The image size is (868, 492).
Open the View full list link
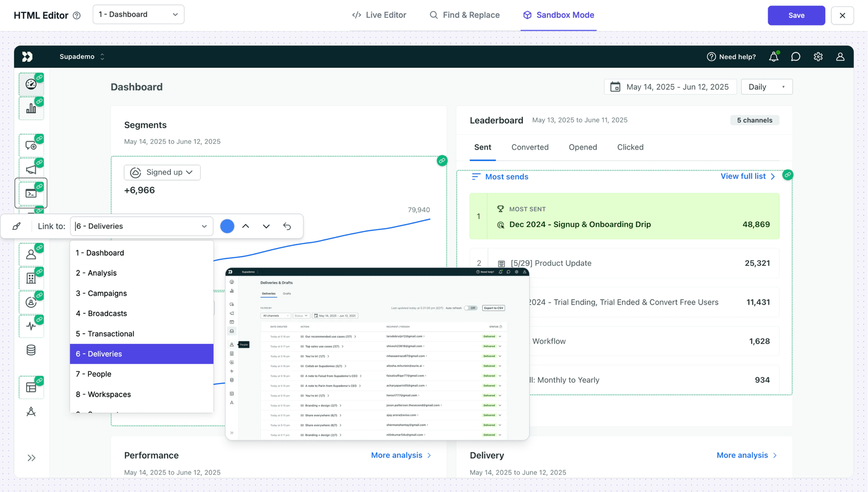tap(748, 176)
